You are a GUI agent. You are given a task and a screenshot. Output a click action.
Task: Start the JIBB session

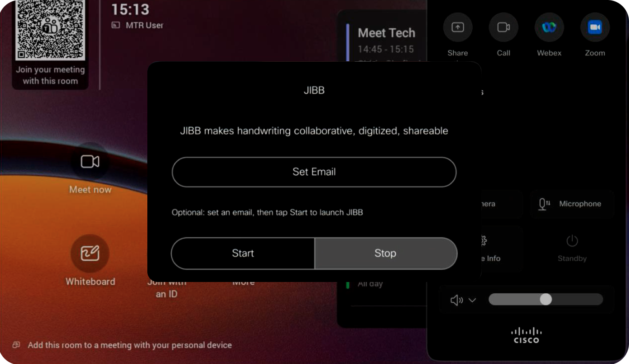coord(243,253)
